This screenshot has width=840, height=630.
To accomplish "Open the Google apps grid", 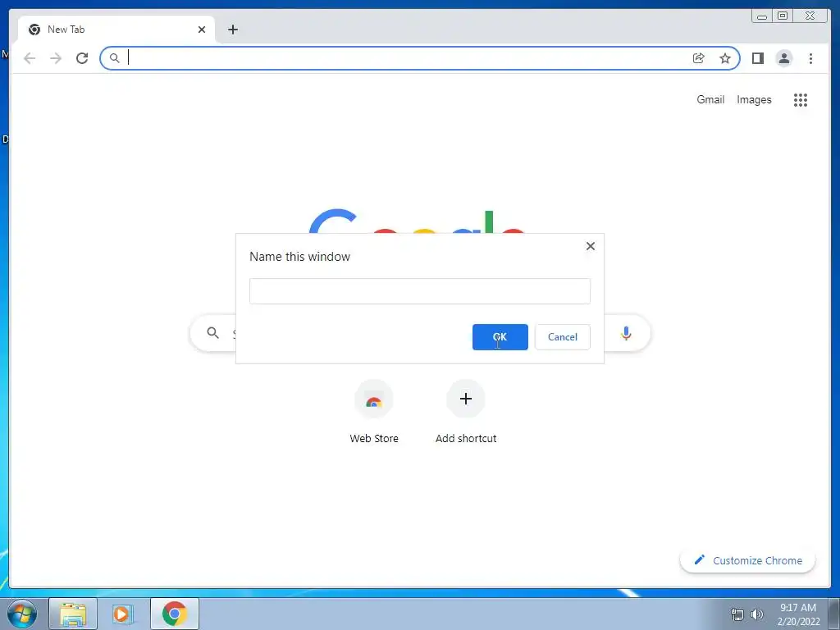I will click(x=801, y=99).
